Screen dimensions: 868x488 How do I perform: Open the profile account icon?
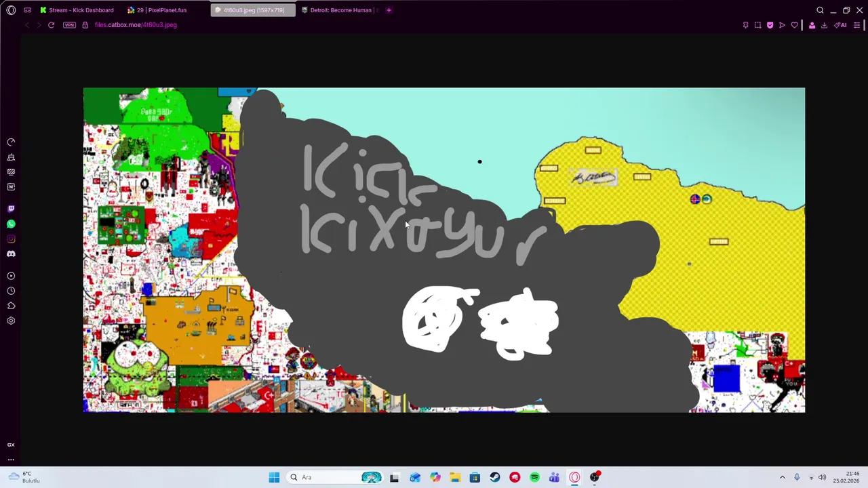[812, 25]
